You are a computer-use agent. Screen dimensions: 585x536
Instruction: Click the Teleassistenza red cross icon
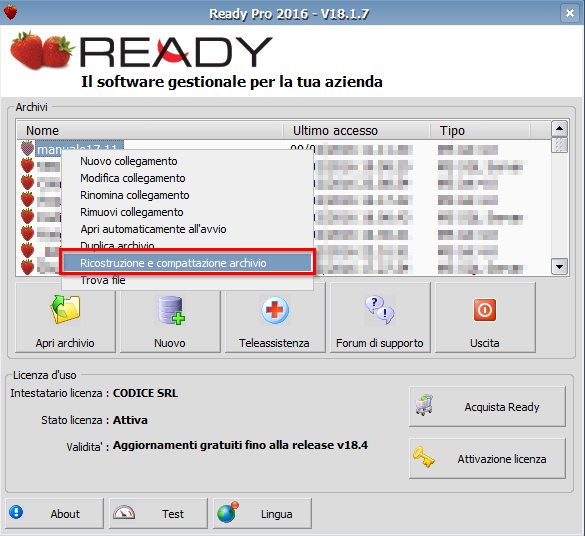[x=275, y=310]
